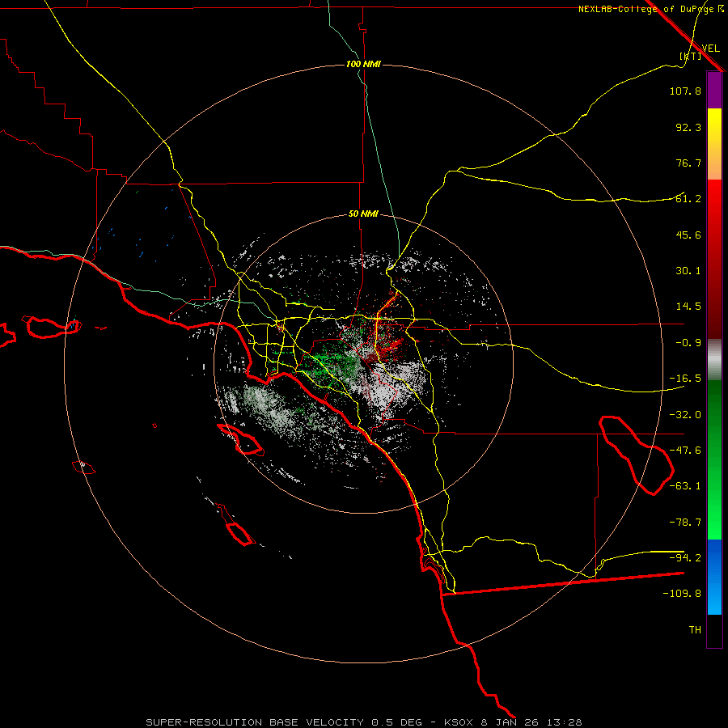
Task: Click the NEXLAB-College of DuPage label
Action: pos(650,9)
